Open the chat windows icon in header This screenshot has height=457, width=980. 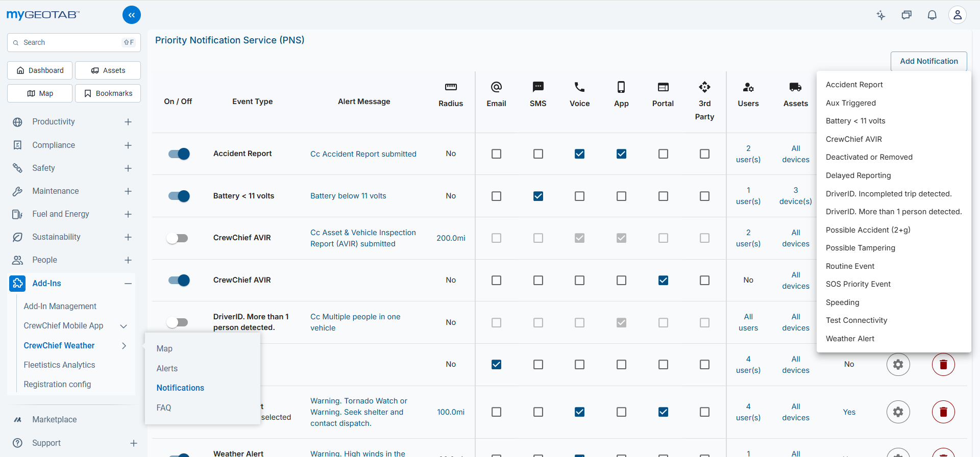coord(906,15)
